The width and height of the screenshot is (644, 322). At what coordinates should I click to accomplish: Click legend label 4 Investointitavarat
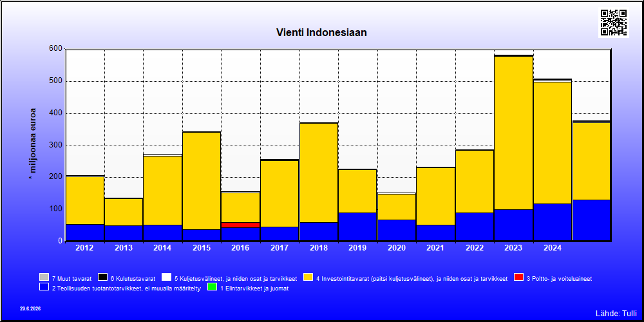pyautogui.click(x=412, y=278)
